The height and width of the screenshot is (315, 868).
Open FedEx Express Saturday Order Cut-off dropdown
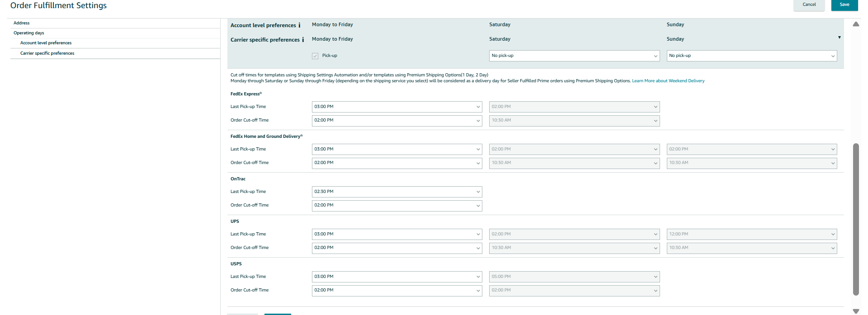click(x=574, y=121)
